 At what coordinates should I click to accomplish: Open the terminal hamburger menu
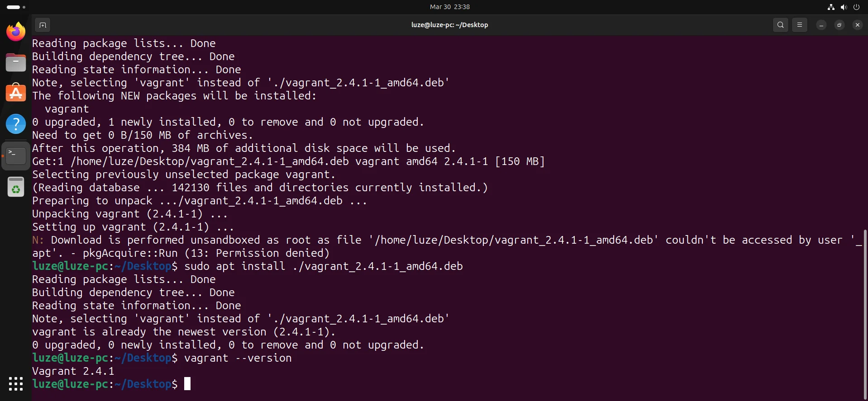coord(800,25)
